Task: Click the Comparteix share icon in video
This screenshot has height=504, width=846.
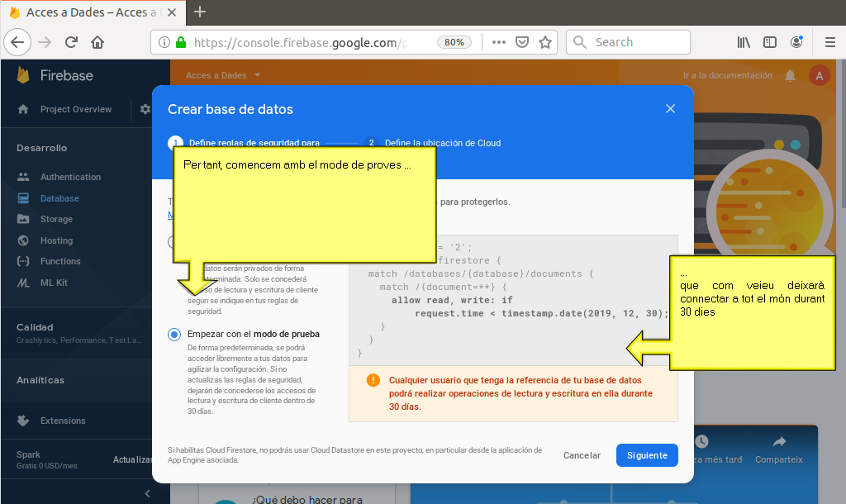Action: pyautogui.click(x=778, y=443)
